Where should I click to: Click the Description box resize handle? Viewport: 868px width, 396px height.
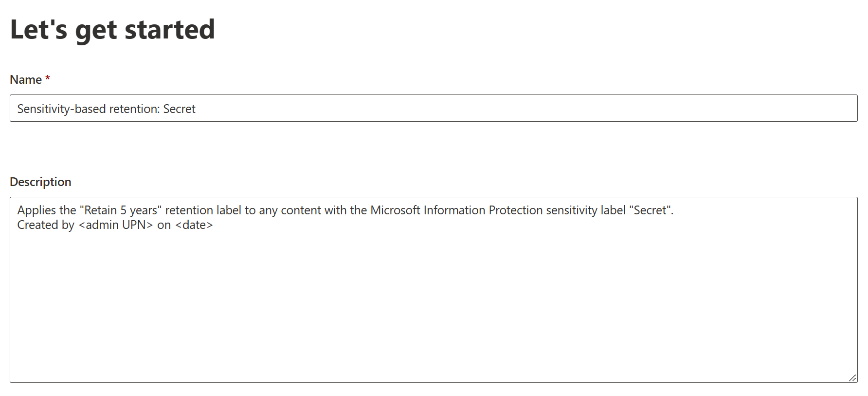(852, 378)
